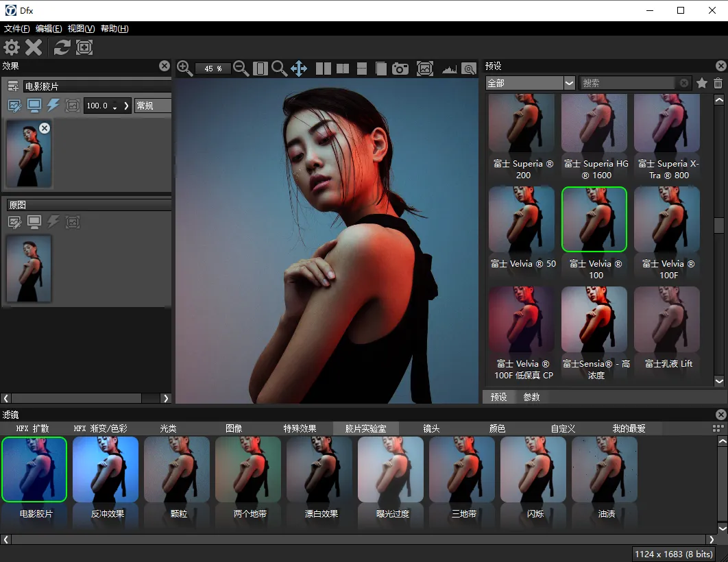Screen dimensions: 728x562
Task: Select the 富士 Velvia 50 preset thumbnail
Action: [522, 219]
